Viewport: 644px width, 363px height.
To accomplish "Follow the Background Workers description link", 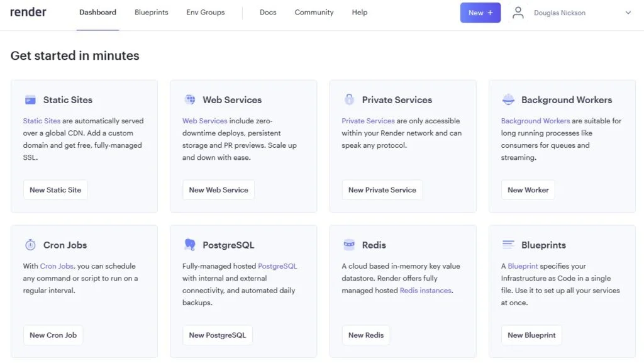I will coord(535,121).
